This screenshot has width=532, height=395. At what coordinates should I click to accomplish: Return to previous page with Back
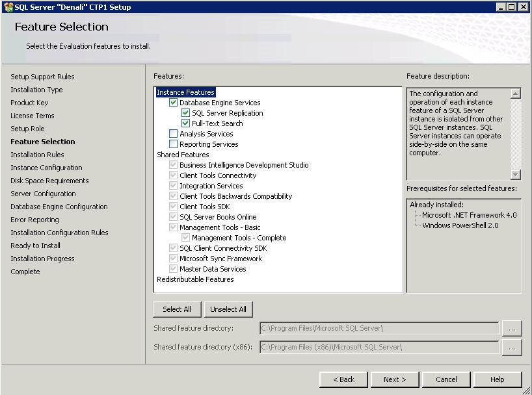343,379
